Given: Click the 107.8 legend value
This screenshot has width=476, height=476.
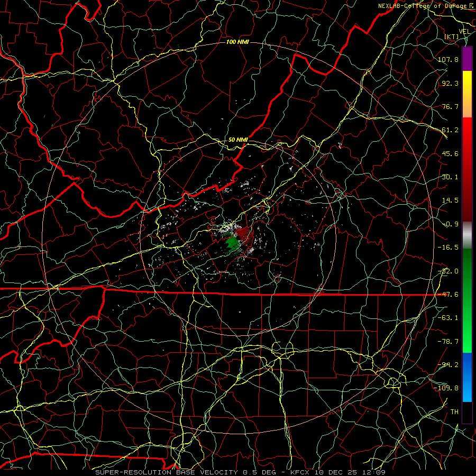Looking at the screenshot, I should [448, 59].
